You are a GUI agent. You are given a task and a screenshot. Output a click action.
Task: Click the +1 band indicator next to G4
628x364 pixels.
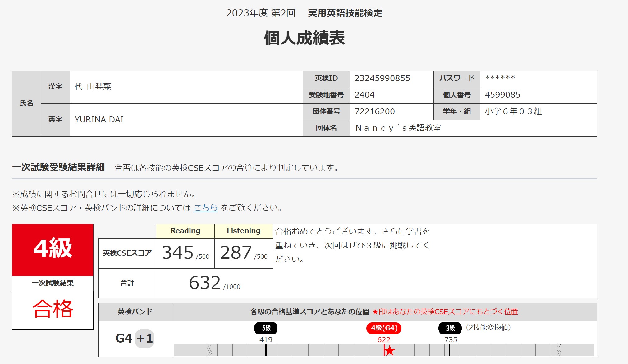coord(144,338)
